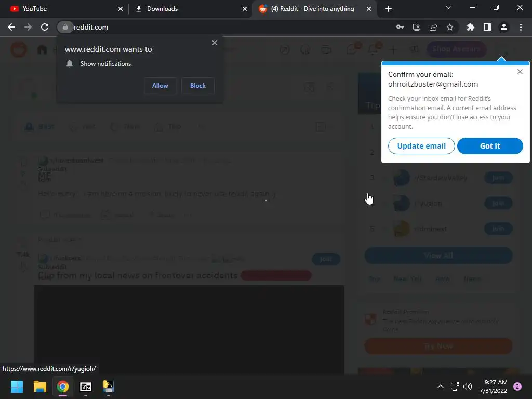532x399 pixels.
Task: Play the video thumbnail in the post
Action: coord(189,329)
